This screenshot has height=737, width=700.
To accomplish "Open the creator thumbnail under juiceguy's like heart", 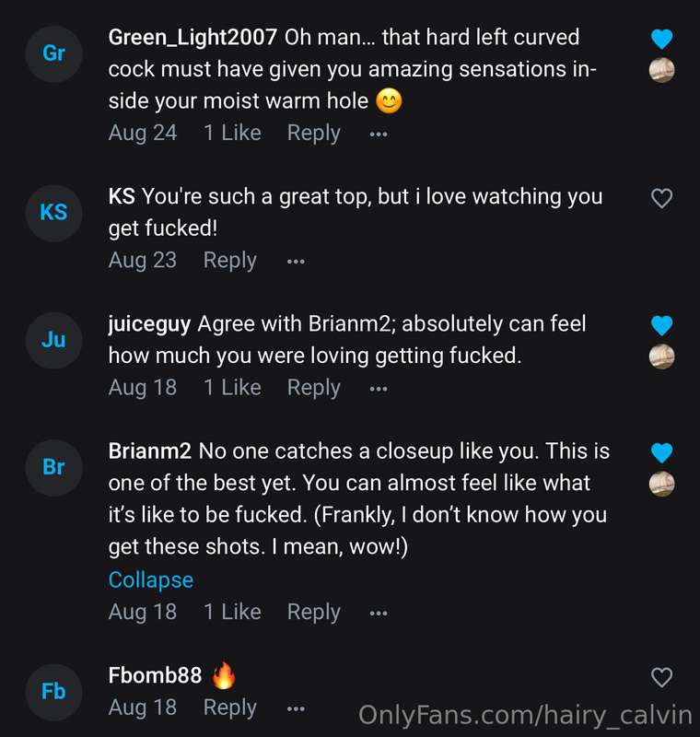I will [662, 357].
